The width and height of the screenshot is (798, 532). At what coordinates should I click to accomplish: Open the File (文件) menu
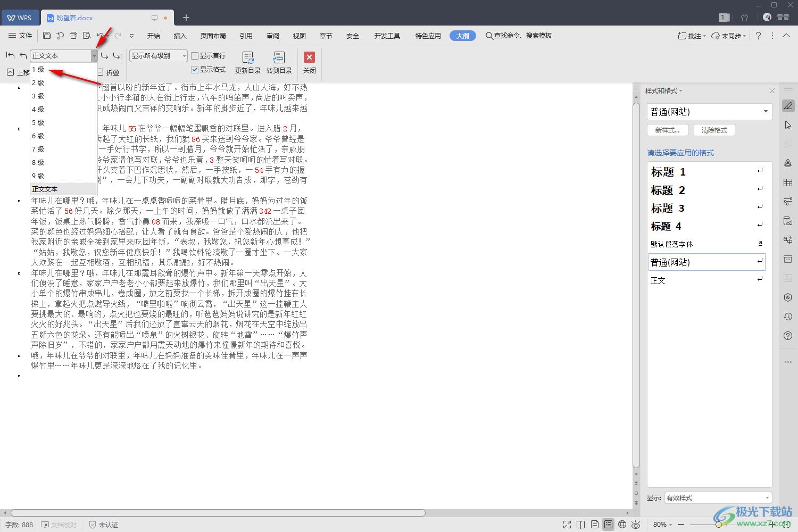click(x=20, y=36)
